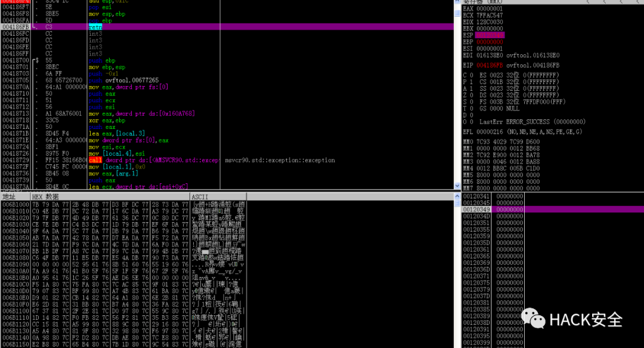Select dump row at address 006B1100
The image size is (644, 348).
click(x=123, y=311)
